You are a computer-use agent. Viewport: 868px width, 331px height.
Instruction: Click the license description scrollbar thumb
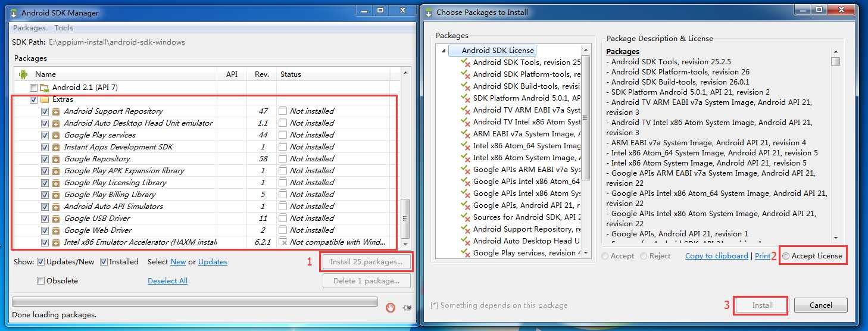(x=836, y=62)
